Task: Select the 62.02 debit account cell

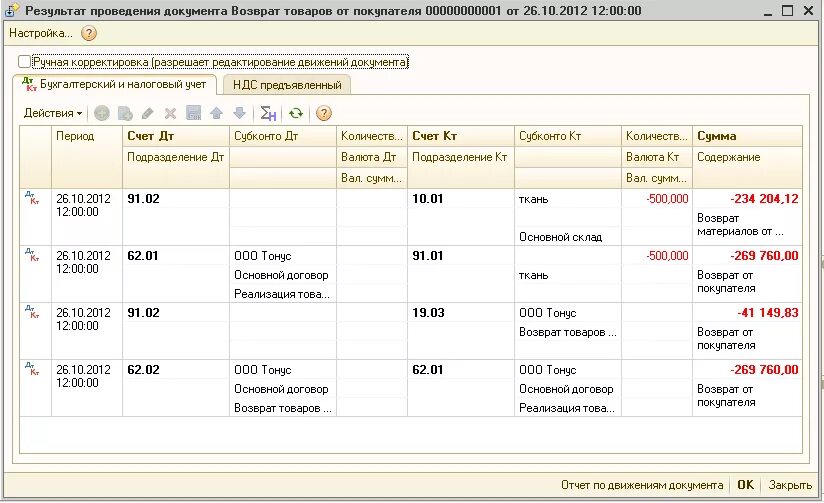Action: (176, 370)
